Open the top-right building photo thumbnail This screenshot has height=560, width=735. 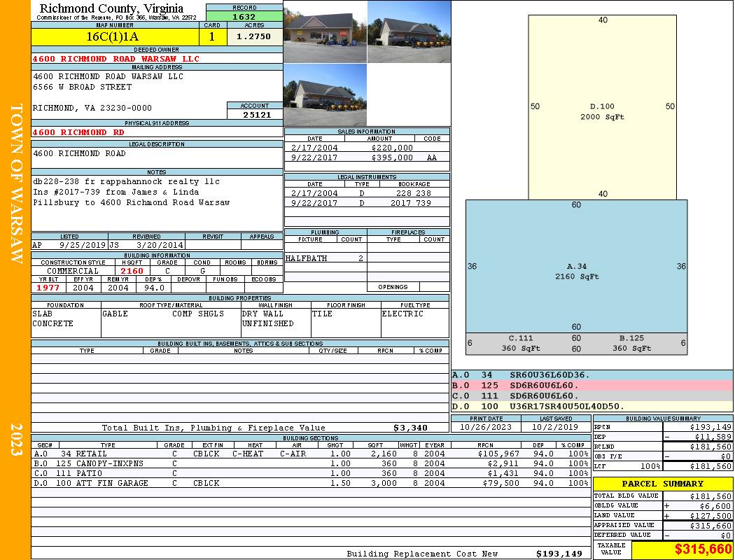tap(409, 31)
